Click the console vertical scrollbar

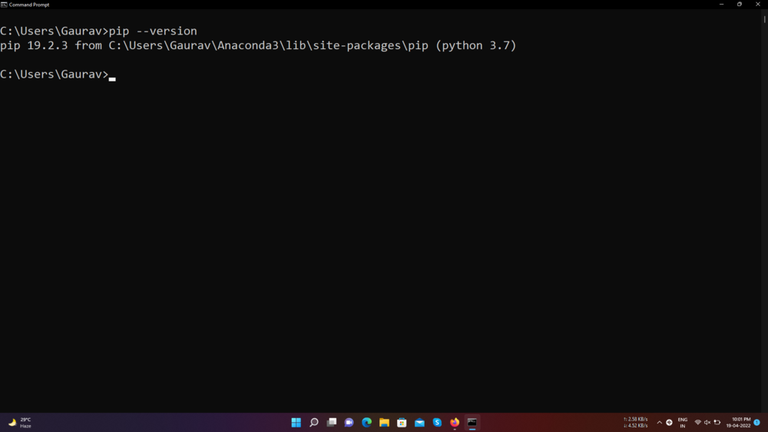(x=764, y=211)
